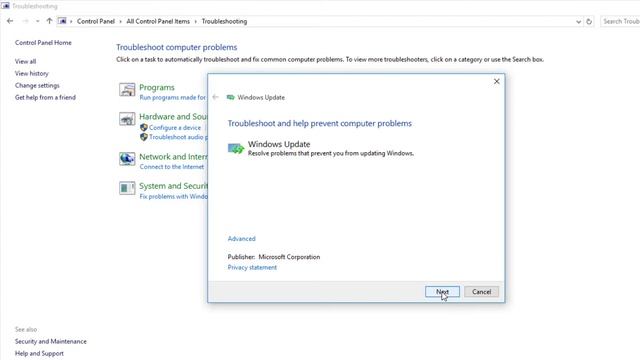Click All Control Panel Items breadcrumb

click(x=158, y=21)
